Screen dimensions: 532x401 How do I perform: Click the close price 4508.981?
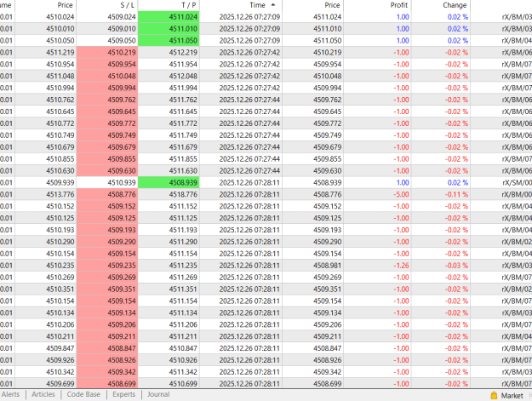point(313,266)
